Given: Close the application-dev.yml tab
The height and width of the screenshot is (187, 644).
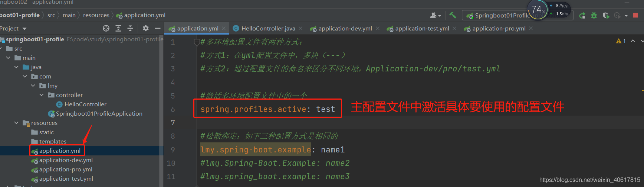Looking at the screenshot, I should tap(378, 28).
